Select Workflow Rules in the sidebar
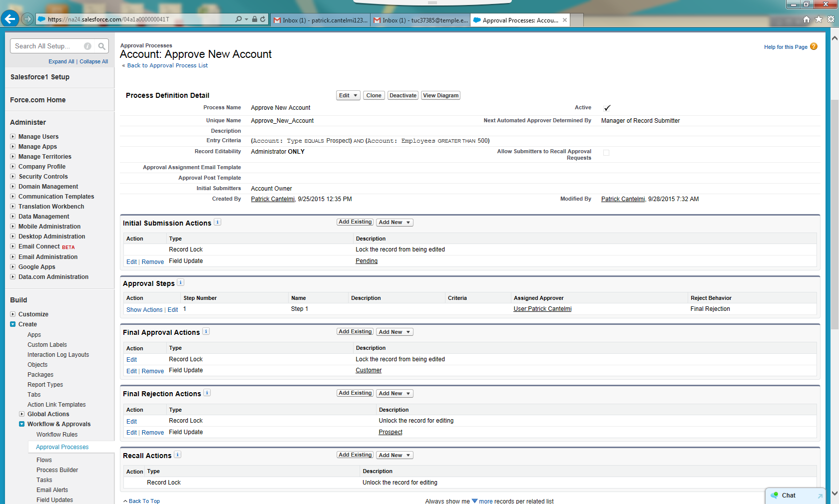 [56, 434]
